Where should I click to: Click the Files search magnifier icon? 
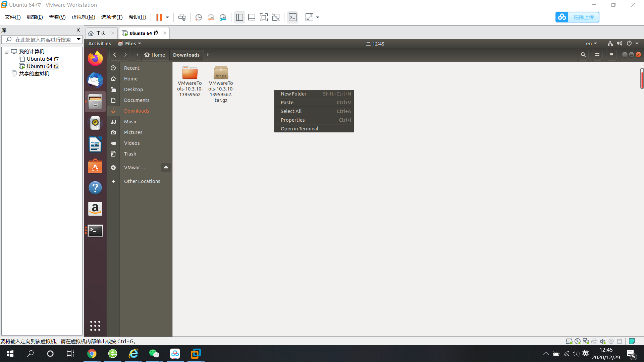583,55
